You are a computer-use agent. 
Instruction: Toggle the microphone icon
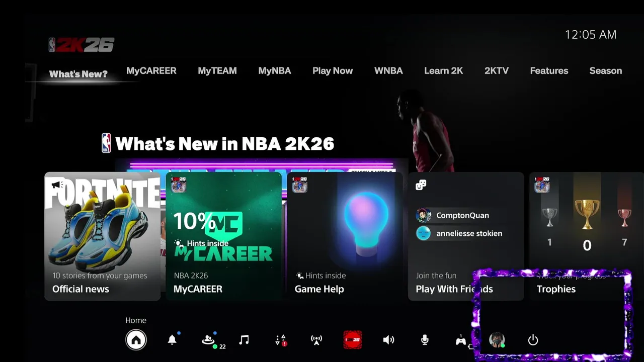tap(425, 340)
